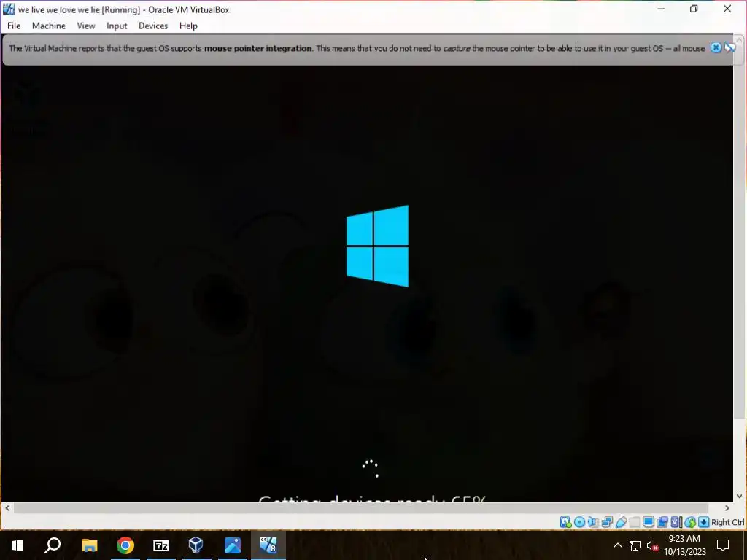Open the View menu
Image resolution: width=747 pixels, height=560 pixels.
86,26
